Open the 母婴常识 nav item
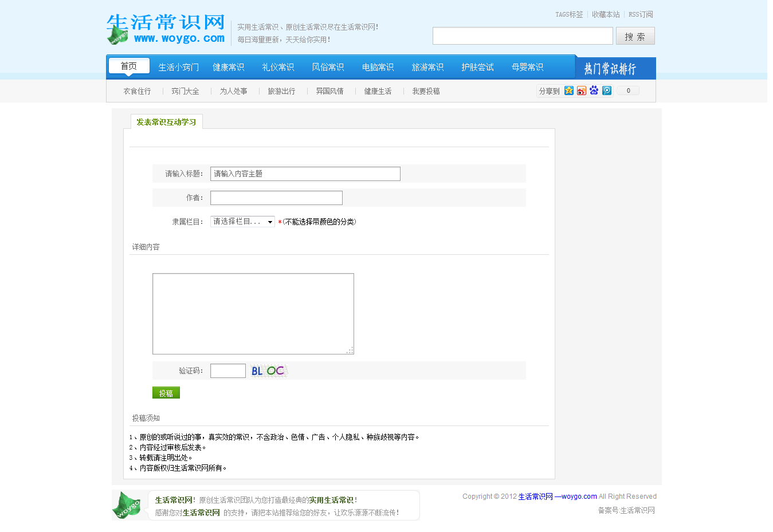Viewport: 773px width, 532px height. [528, 67]
